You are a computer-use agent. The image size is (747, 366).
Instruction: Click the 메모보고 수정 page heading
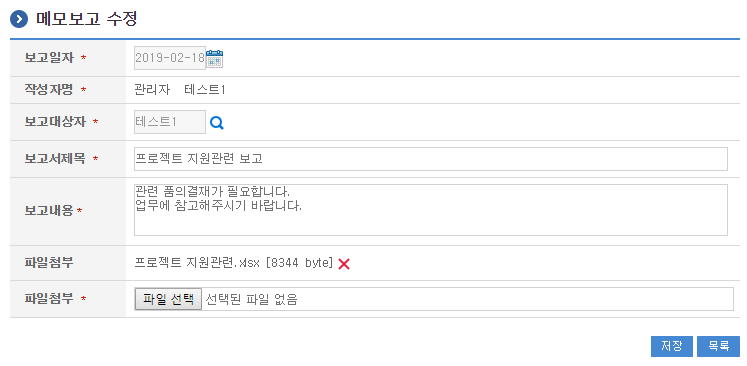[87, 20]
